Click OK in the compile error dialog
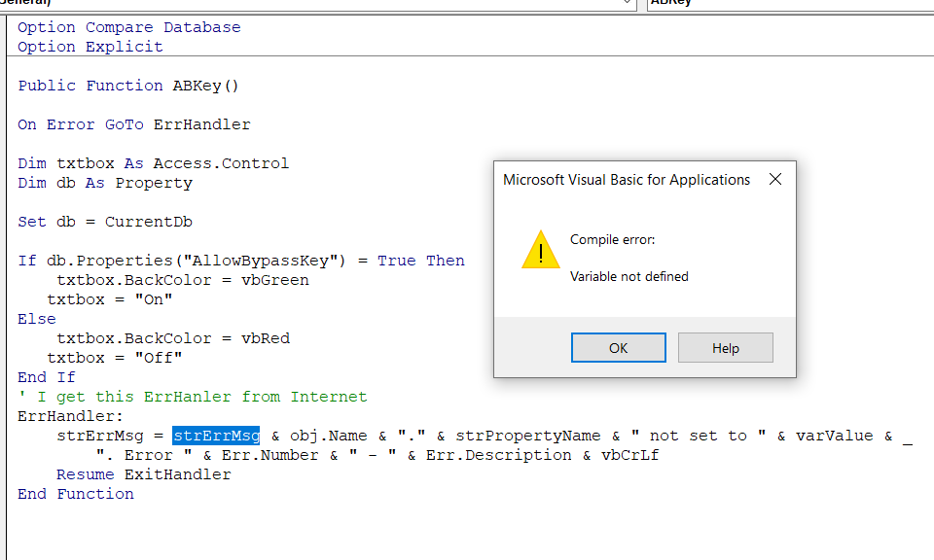The image size is (934, 560). click(619, 347)
